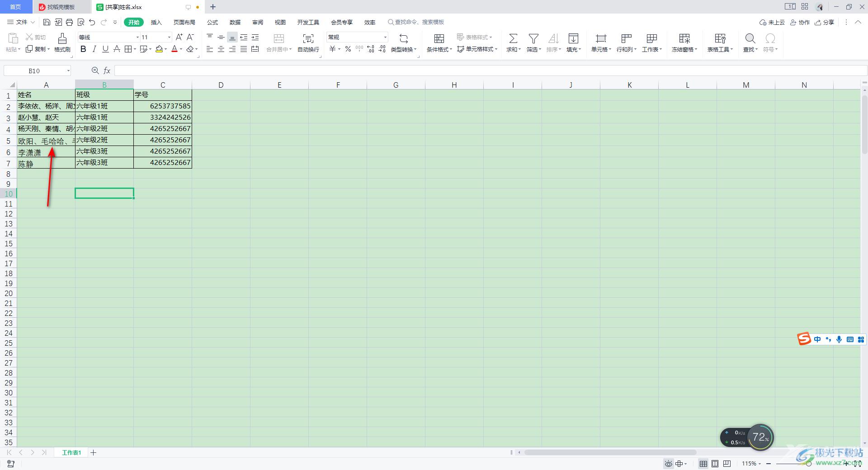
Task: Select cell C2 containing 6253737585
Action: click(x=163, y=106)
